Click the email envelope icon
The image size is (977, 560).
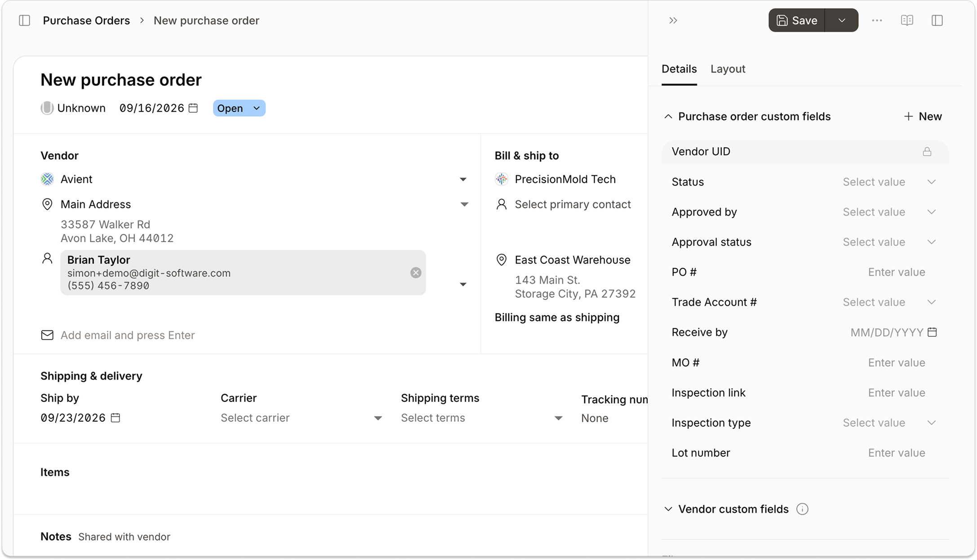[47, 335]
